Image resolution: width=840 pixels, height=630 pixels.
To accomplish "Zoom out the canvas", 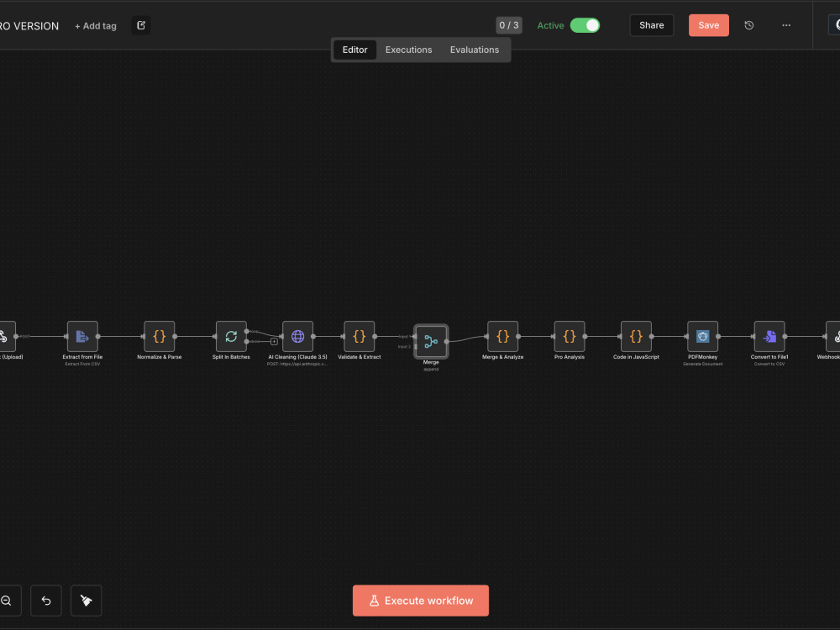I will coord(8,601).
